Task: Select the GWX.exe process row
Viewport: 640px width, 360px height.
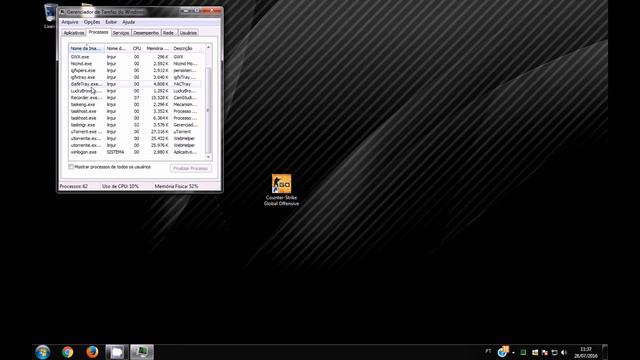Action: coord(135,57)
